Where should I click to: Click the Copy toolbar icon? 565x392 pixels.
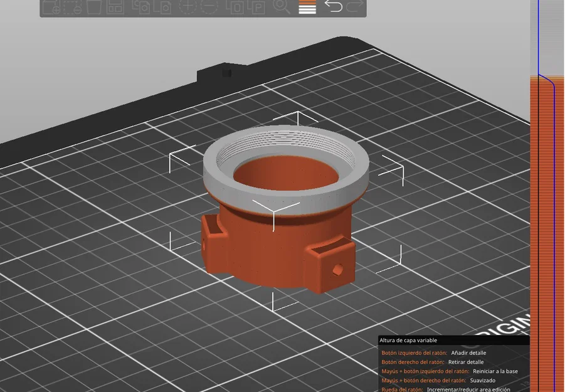(141, 7)
